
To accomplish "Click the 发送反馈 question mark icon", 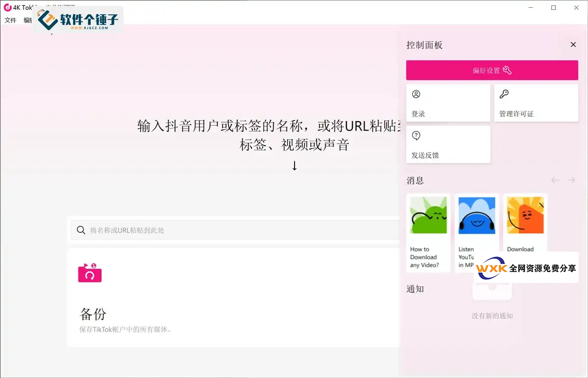I will pos(416,136).
